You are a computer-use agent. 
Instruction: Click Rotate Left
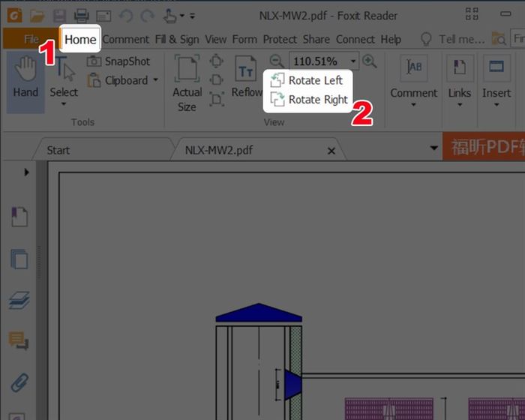[x=307, y=80]
